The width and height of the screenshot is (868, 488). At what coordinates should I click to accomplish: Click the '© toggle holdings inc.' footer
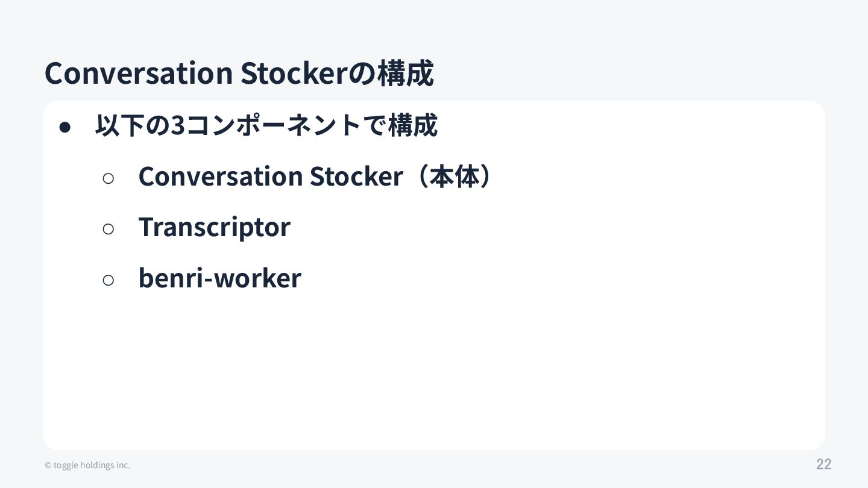point(87,465)
